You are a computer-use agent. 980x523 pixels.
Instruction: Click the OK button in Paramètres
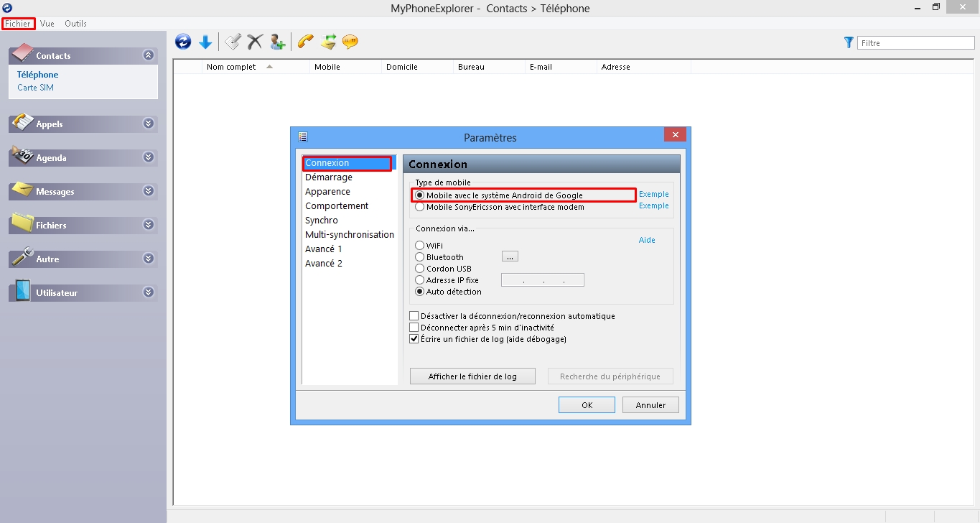coord(587,405)
